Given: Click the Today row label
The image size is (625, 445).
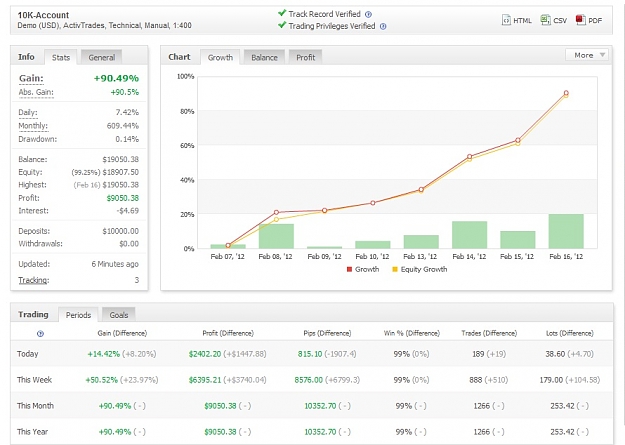Looking at the screenshot, I should [x=28, y=354].
